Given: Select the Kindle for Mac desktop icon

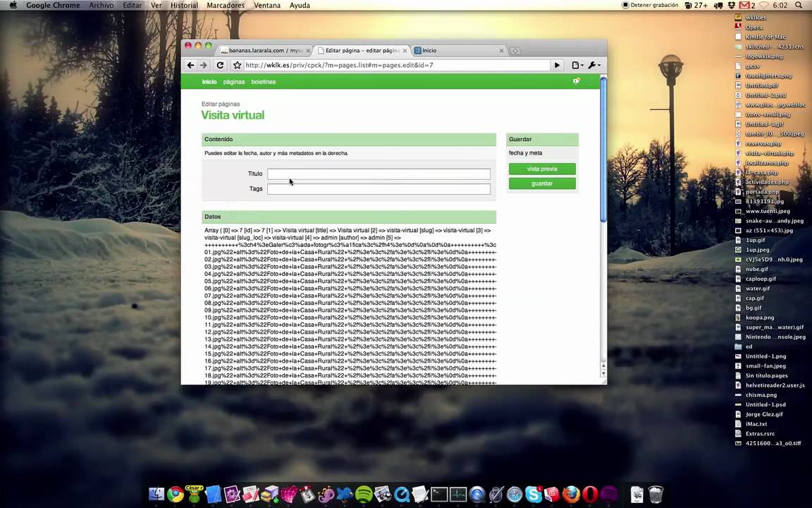Looking at the screenshot, I should click(x=761, y=37).
